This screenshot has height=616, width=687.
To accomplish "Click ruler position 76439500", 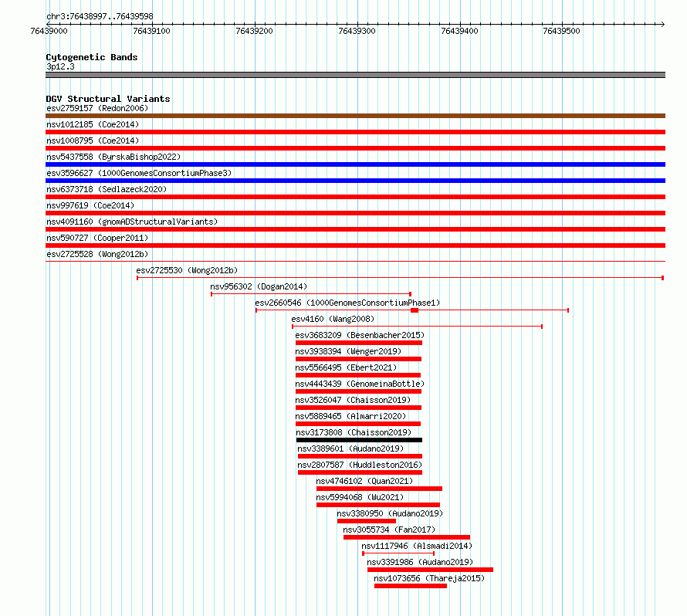I will (561, 31).
